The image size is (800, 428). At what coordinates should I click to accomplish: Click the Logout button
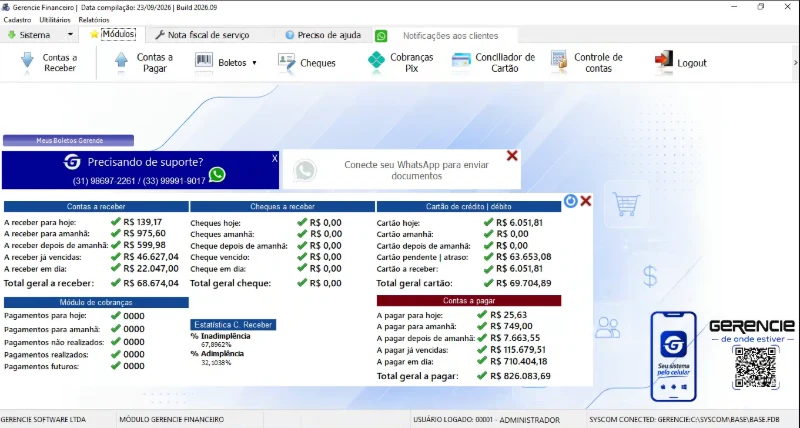[681, 63]
